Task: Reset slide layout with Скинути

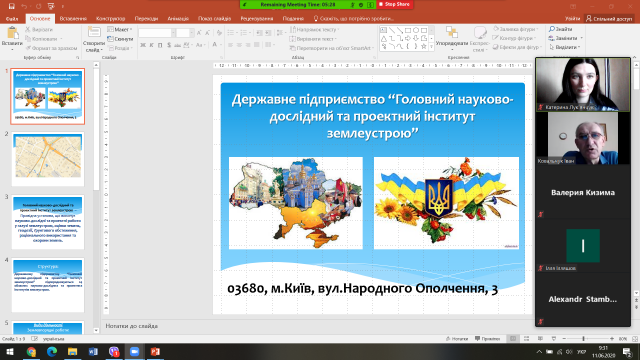Action: coord(120,39)
